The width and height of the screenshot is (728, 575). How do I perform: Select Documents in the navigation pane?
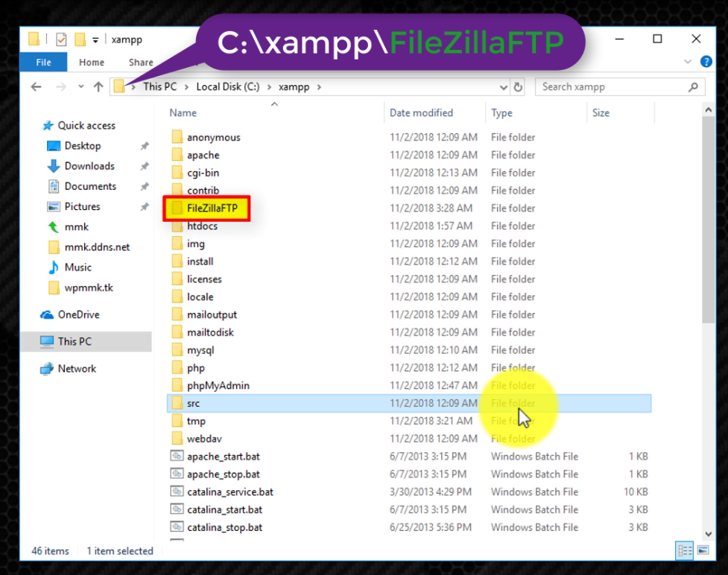pos(90,186)
